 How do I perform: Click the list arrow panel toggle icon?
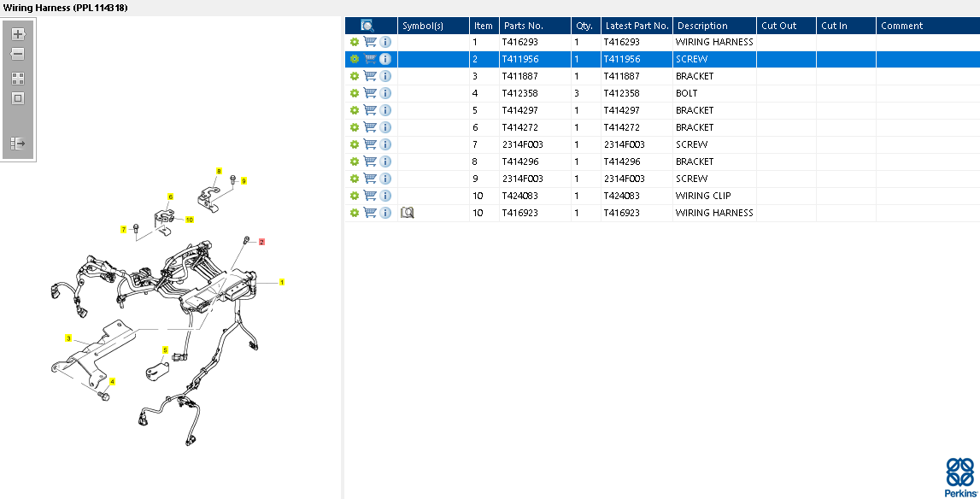click(x=18, y=144)
